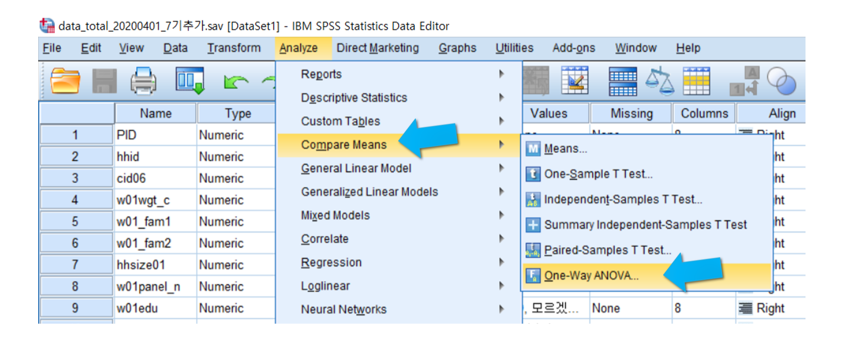Expand the Reports submenu arrow
Viewport: 868px width, 343px height.
click(x=501, y=74)
